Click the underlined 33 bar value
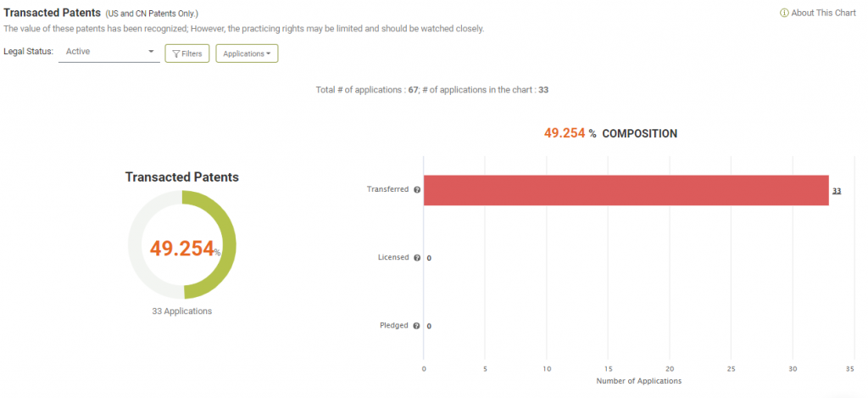Screen dimensions: 868x398 (837, 191)
